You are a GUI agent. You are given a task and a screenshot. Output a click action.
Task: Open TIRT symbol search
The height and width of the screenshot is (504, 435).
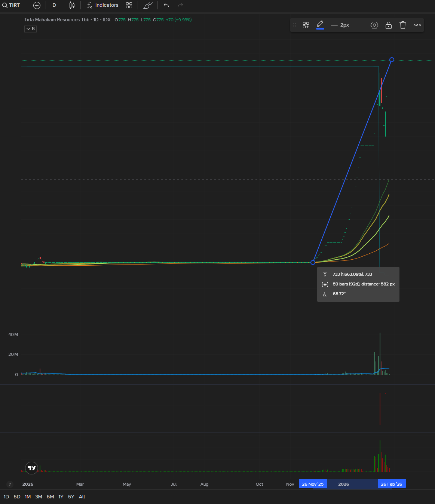coord(11,5)
